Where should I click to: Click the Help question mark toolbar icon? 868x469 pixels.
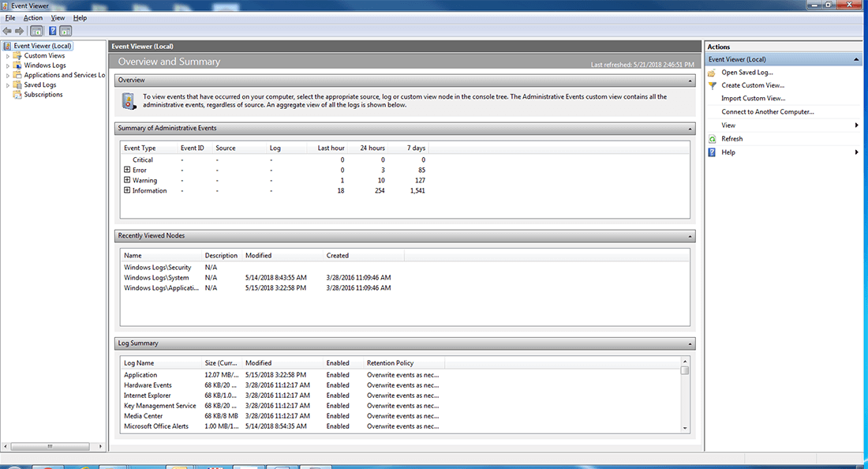click(52, 31)
